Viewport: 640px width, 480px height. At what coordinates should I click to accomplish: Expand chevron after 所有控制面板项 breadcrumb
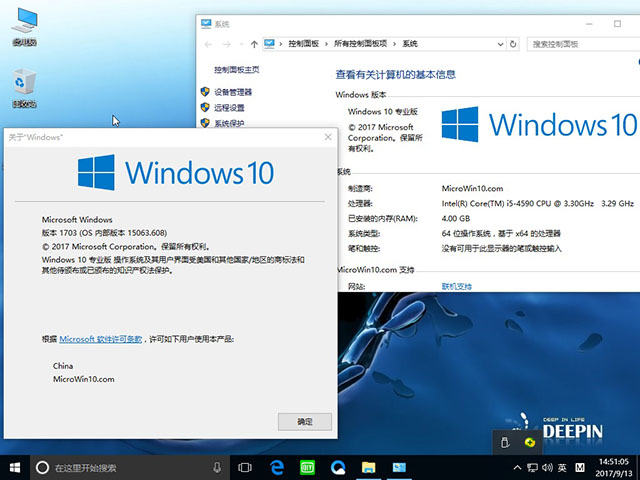(394, 44)
